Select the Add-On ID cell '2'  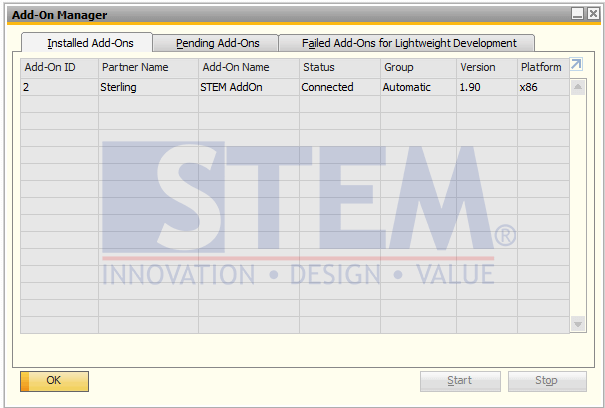[x=59, y=87]
